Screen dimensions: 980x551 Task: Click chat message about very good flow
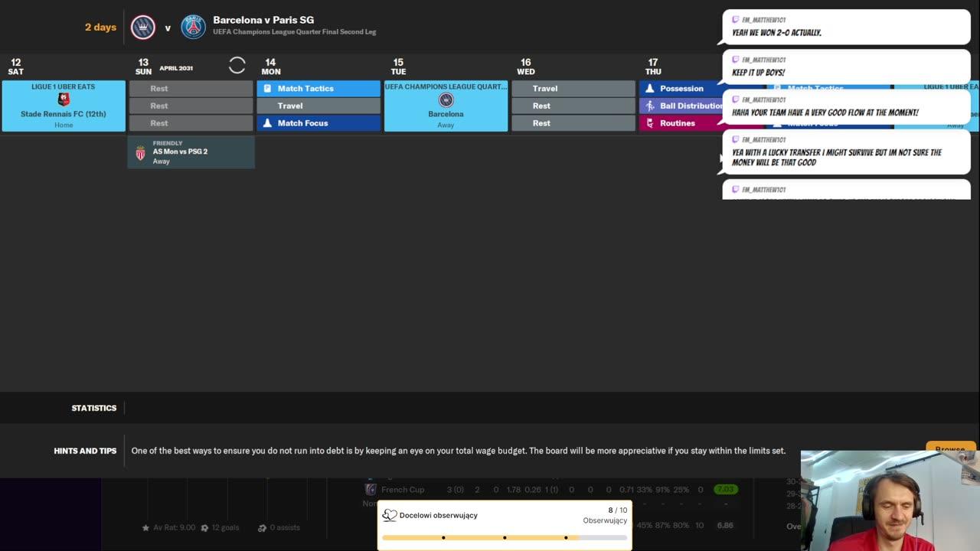pos(846,106)
